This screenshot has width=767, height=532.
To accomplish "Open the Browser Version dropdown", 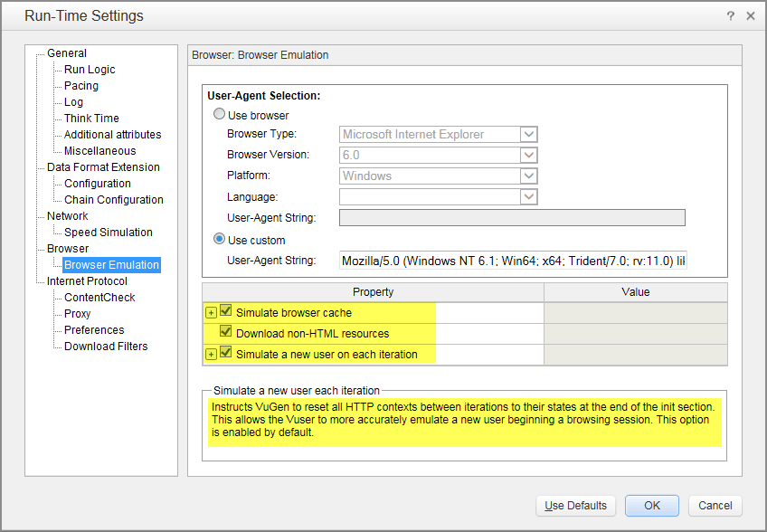I will click(x=529, y=155).
